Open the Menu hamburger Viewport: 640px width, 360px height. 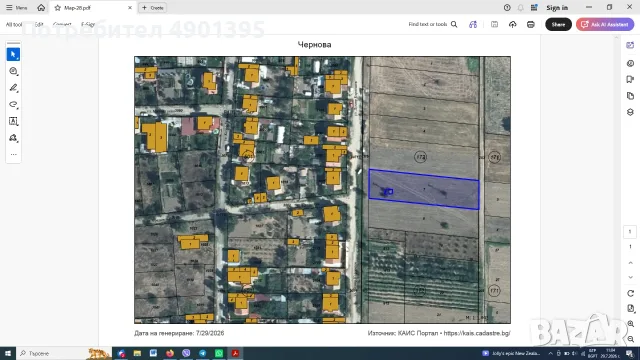pyautogui.click(x=16, y=8)
